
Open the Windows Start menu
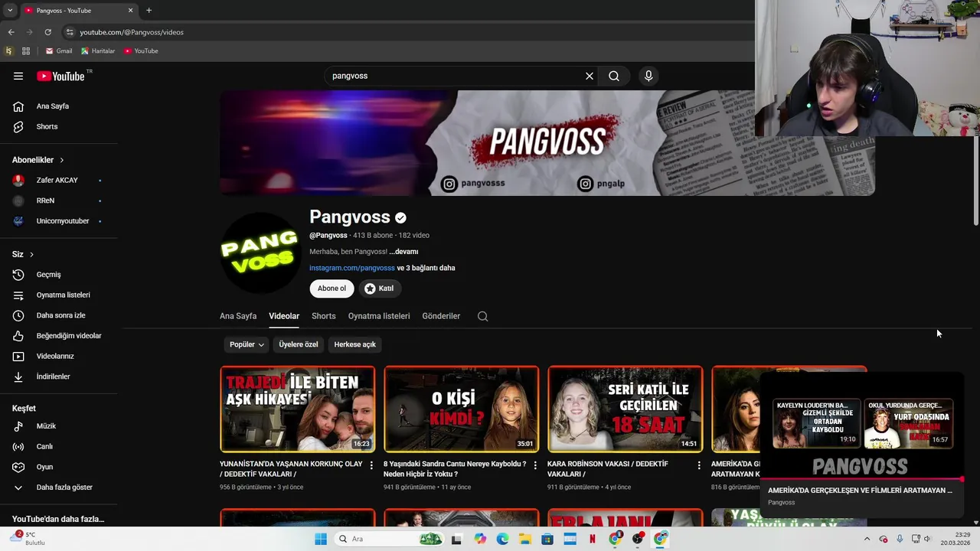click(321, 539)
